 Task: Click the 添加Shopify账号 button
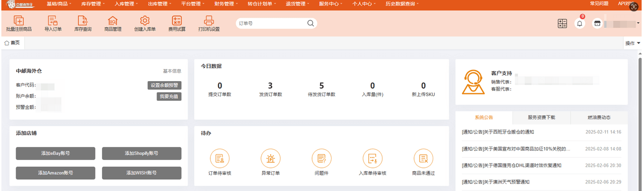coord(141,153)
